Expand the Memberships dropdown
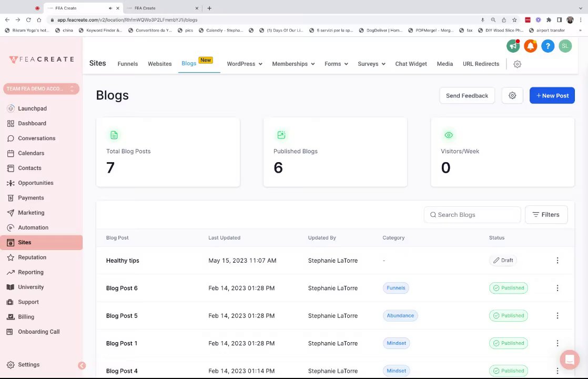Screen dimensions: 588x379 point(293,64)
